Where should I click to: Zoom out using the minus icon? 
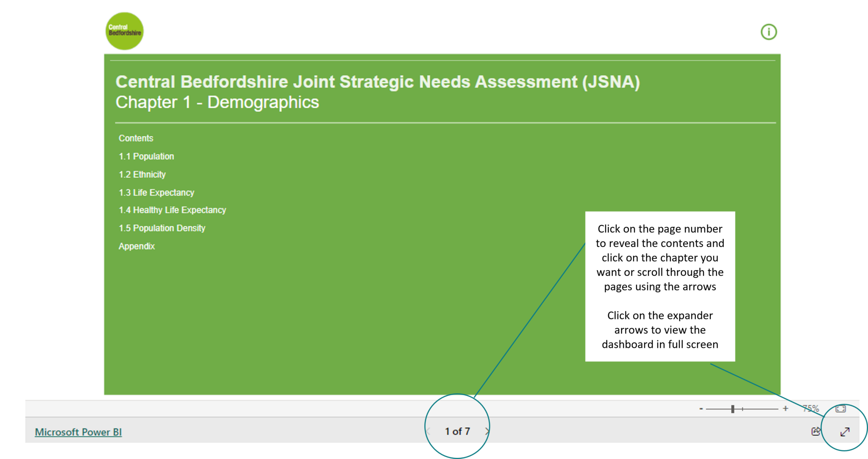[x=701, y=409]
